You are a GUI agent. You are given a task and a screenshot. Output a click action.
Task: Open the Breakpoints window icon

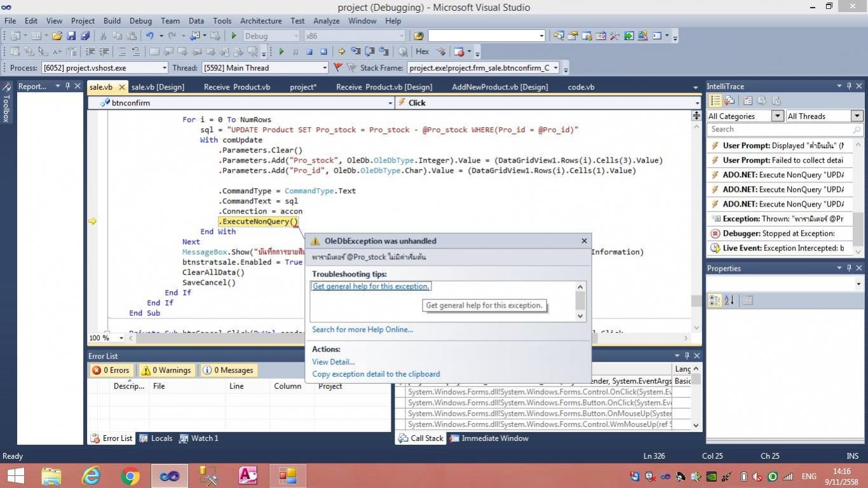(459, 52)
